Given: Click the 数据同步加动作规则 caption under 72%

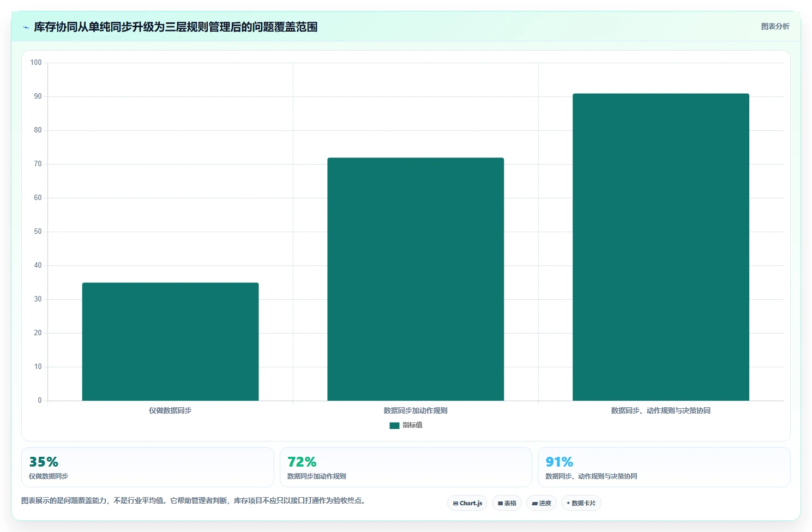Looking at the screenshot, I should tap(317, 476).
